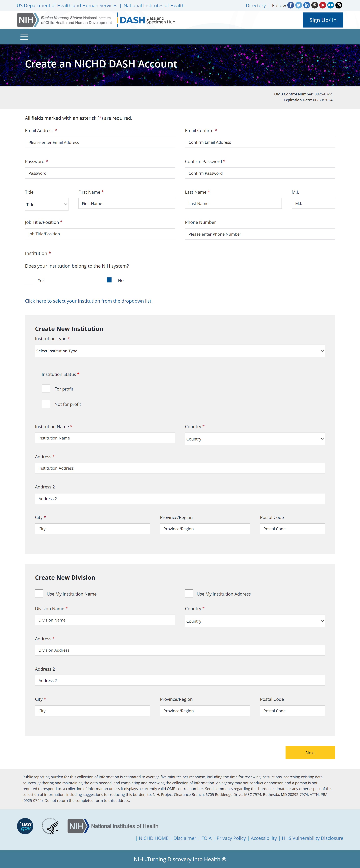Select the For profit institution status
Screen dimensions: 360x868
(46, 389)
